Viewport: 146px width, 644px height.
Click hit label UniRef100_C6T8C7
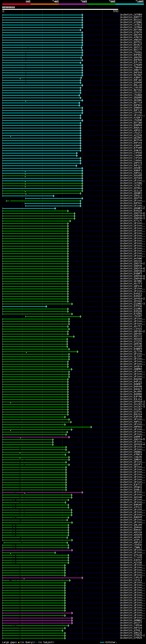click(x=131, y=186)
